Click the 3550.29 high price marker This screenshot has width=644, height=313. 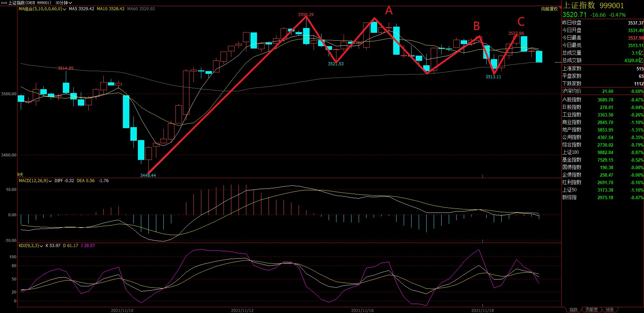[x=305, y=15]
